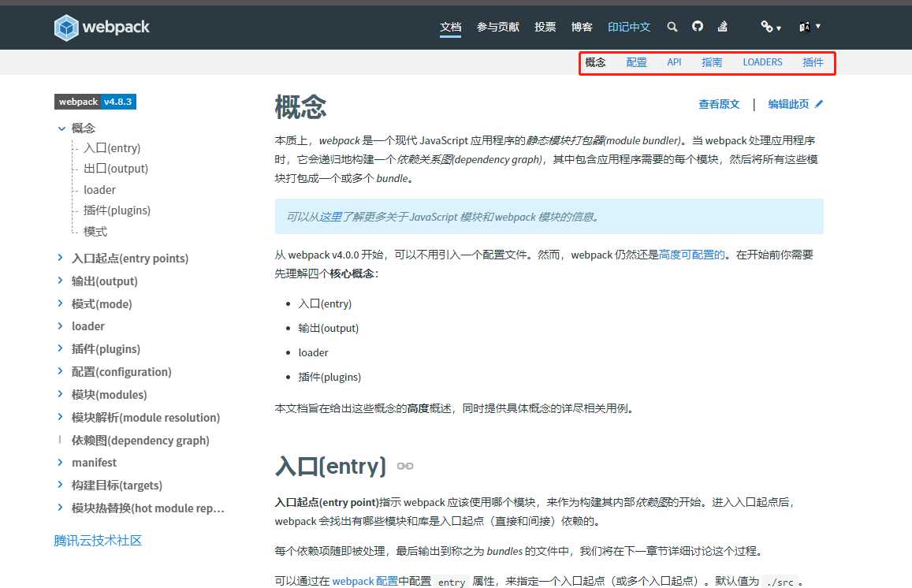Follow the 高度可配置的 link
This screenshot has height=588, width=912.
tap(691, 255)
